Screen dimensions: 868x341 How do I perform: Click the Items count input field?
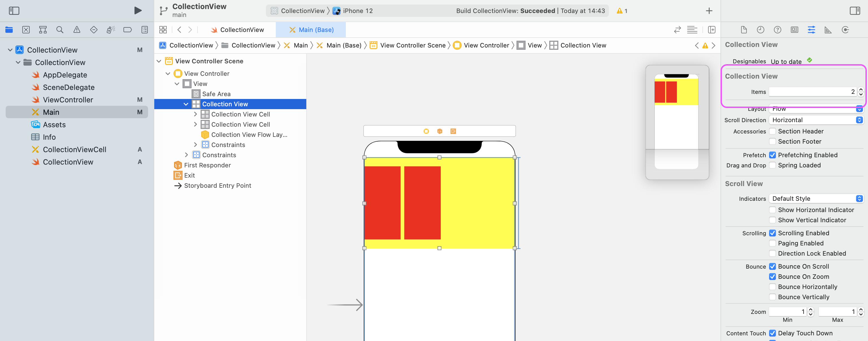(x=811, y=92)
